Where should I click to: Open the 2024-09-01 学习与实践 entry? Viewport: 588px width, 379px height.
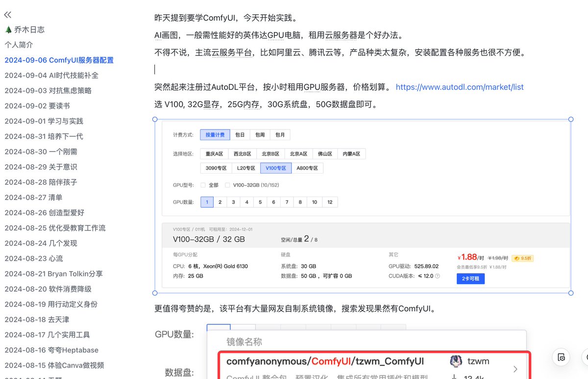[44, 121]
